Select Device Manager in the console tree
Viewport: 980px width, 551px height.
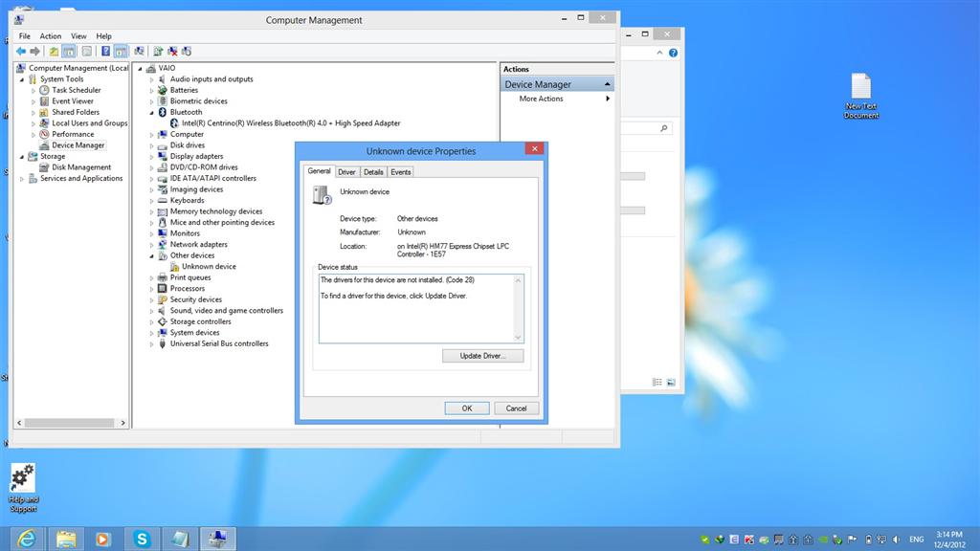click(x=78, y=145)
